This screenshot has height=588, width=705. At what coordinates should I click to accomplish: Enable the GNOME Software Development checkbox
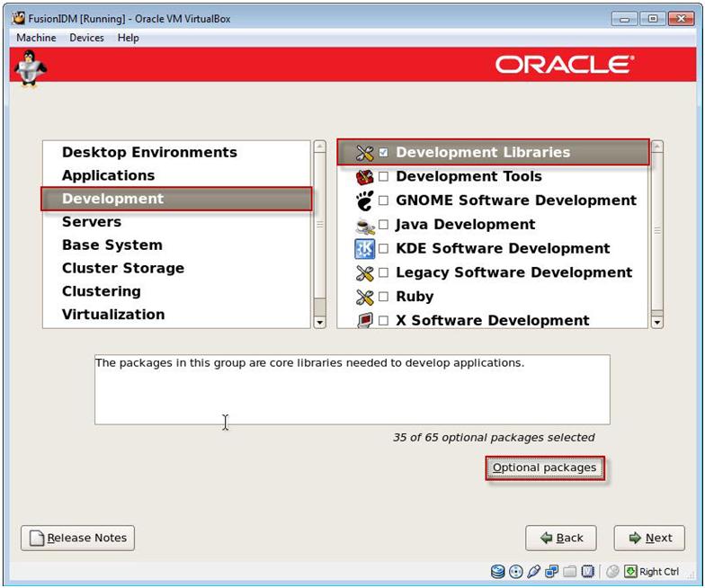click(383, 200)
